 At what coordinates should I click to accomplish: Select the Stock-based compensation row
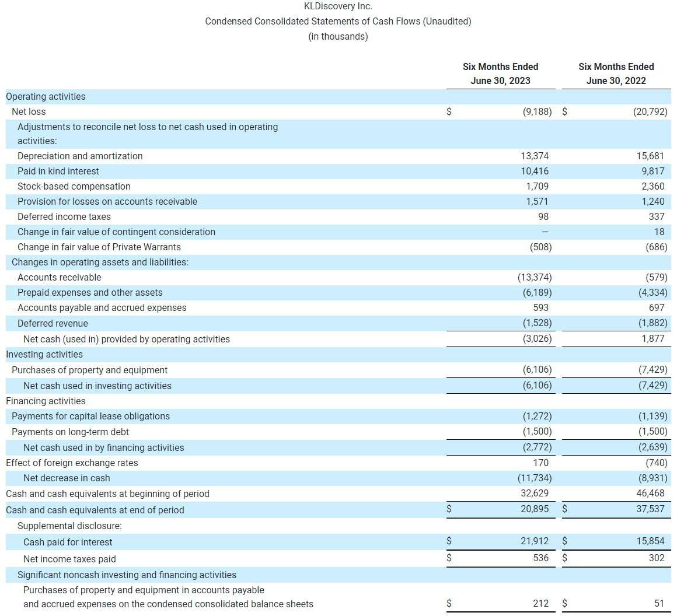click(74, 186)
